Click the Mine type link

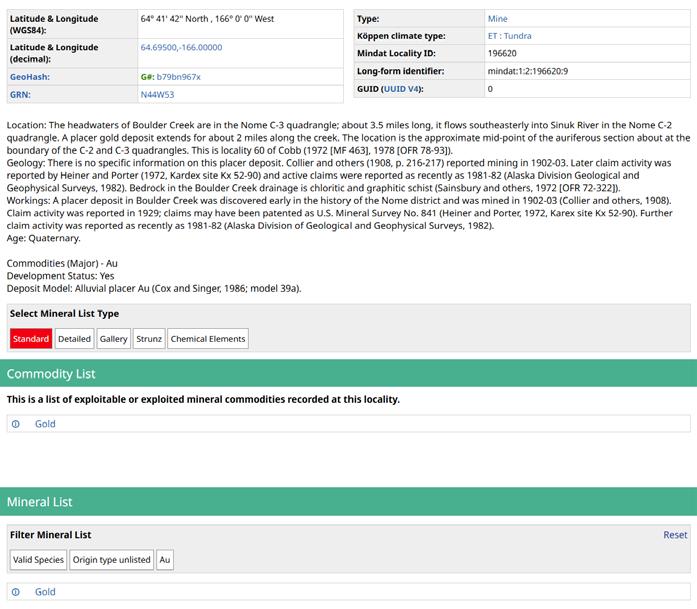click(497, 19)
